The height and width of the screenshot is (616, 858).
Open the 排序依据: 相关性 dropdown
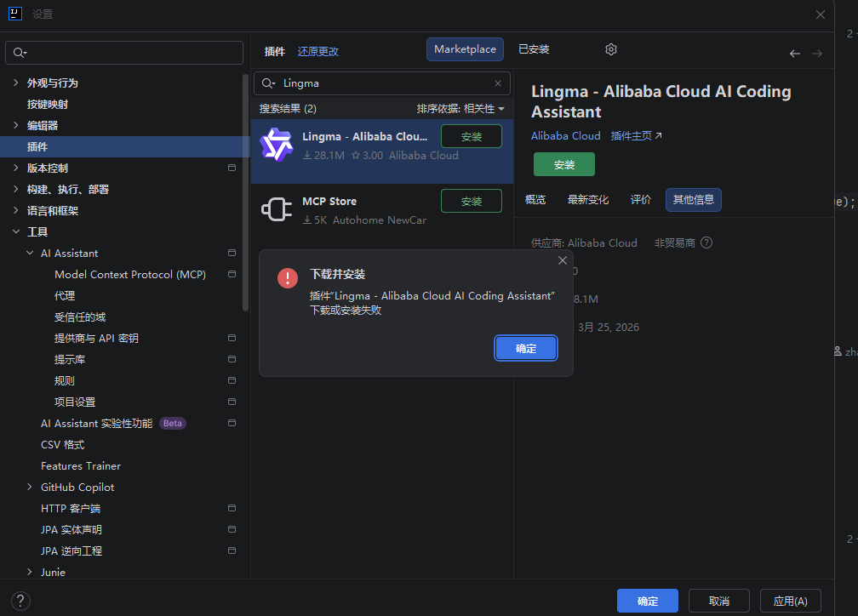pyautogui.click(x=460, y=108)
